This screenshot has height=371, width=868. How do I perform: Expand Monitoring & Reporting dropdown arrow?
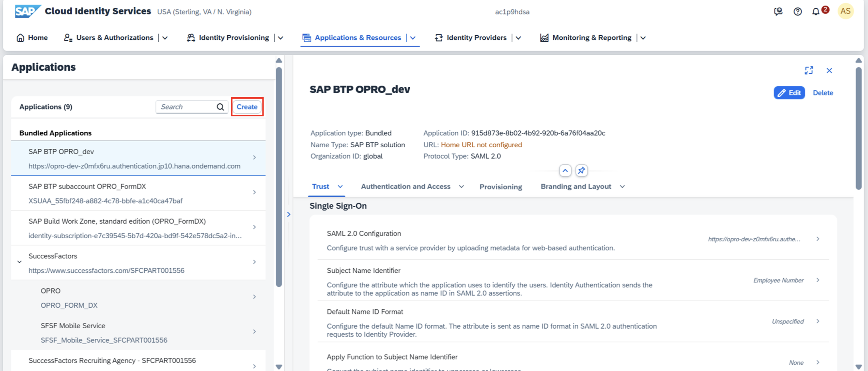(643, 38)
